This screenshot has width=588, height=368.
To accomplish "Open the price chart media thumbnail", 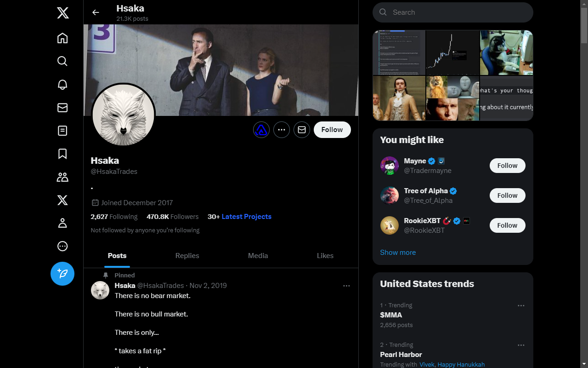I will click(453, 52).
